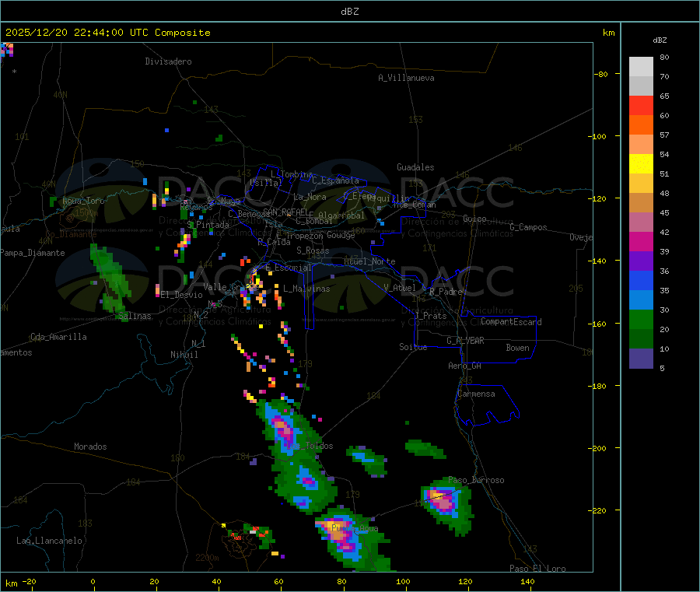Image resolution: width=700 pixels, height=592 pixels.
Task: Click the 'El_Desvio' map label
Action: pos(182,295)
